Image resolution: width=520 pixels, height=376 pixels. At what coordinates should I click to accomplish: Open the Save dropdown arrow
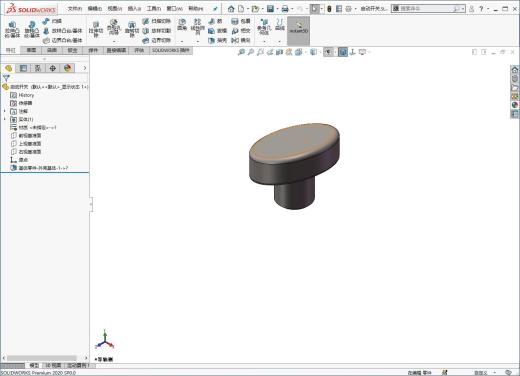277,9
